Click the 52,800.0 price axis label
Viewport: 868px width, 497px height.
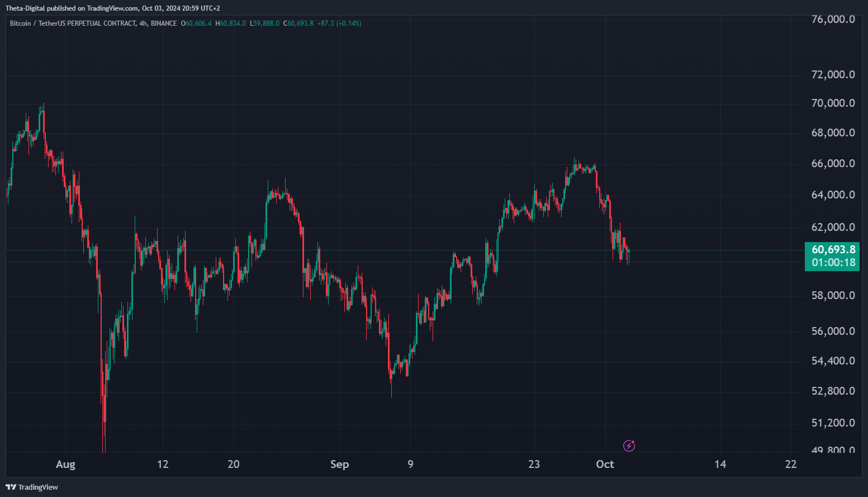(x=833, y=391)
